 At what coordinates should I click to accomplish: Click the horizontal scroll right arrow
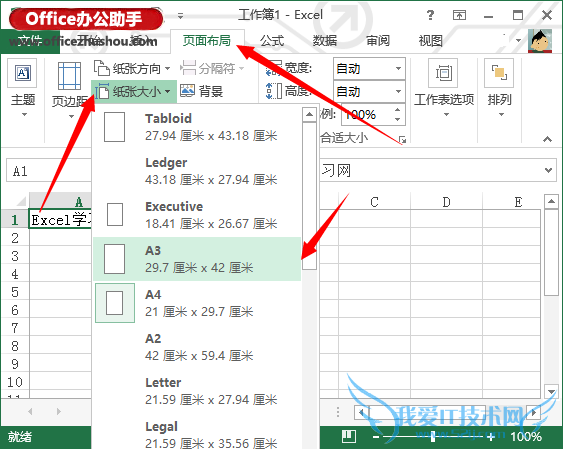click(534, 412)
